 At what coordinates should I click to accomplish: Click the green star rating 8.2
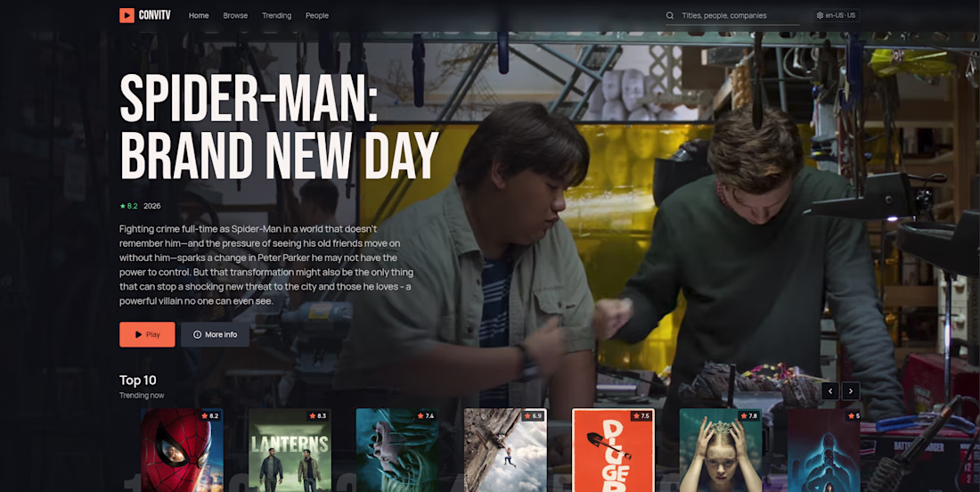pos(128,206)
